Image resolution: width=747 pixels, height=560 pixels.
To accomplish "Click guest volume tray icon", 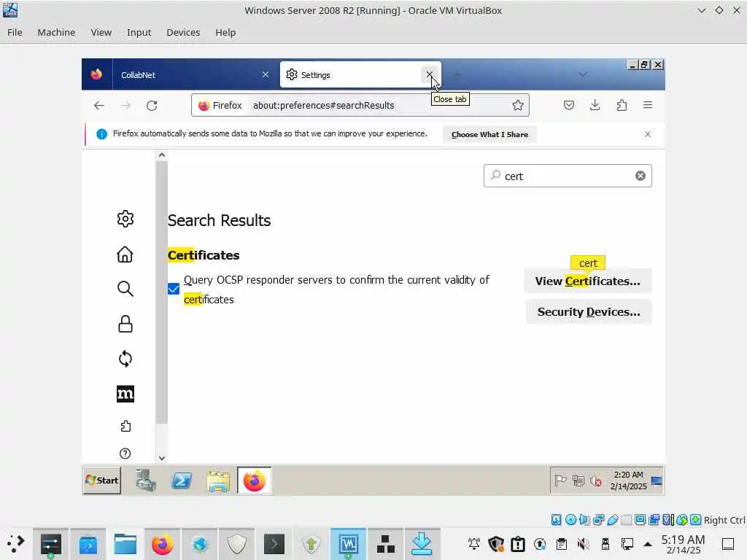I will coord(595,481).
